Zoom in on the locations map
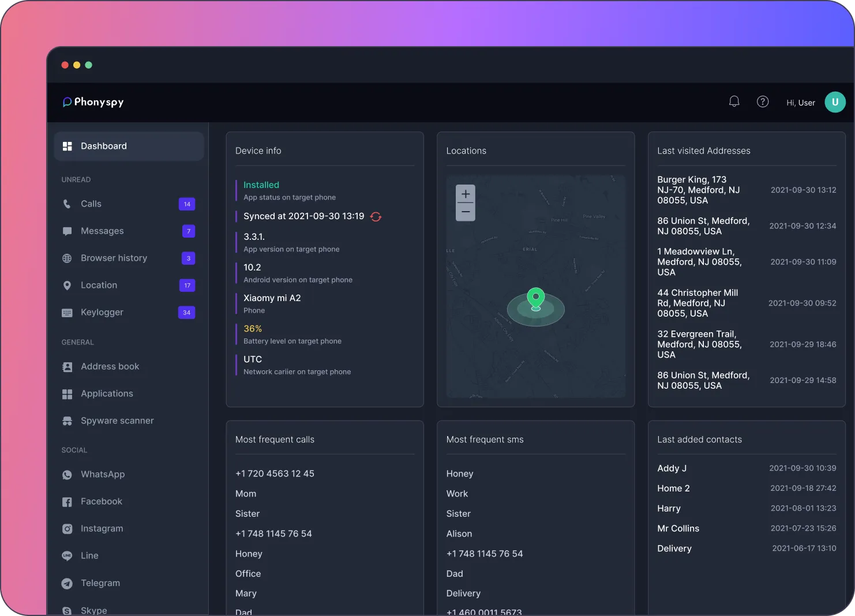 pos(466,194)
